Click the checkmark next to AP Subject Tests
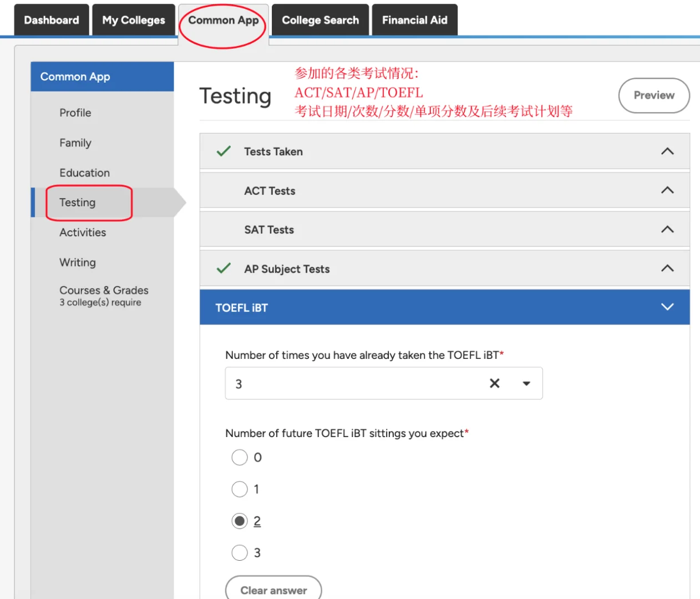700x599 pixels. (222, 268)
